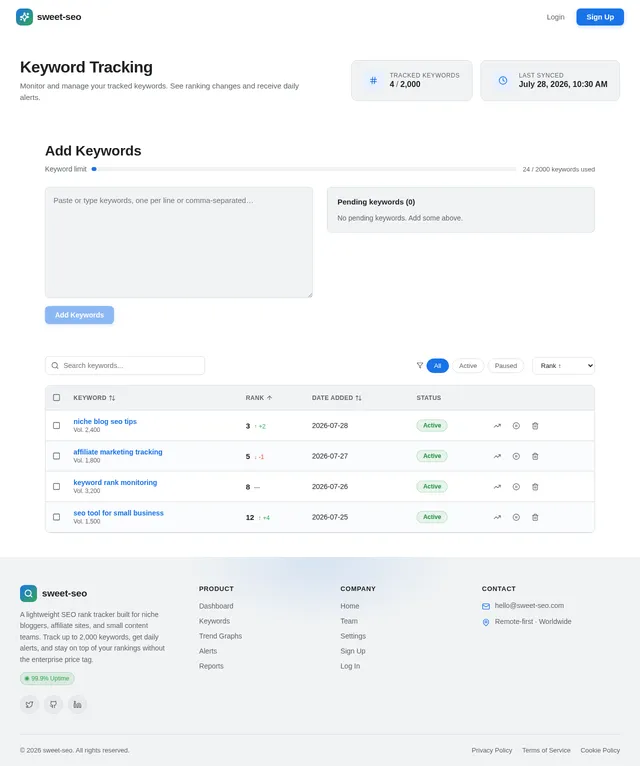Viewport: 640px width, 766px height.
Task: Delete the affiliate marketing tracking keyword
Action: tap(535, 456)
